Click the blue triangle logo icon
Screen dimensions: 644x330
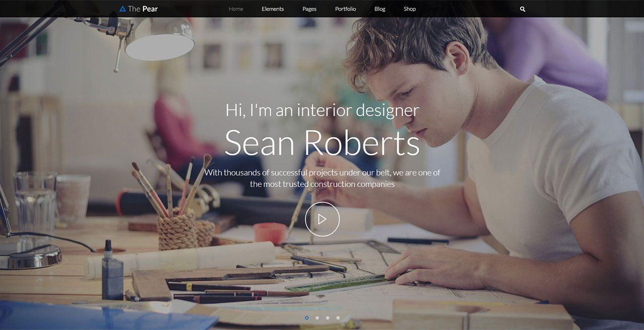click(x=122, y=9)
